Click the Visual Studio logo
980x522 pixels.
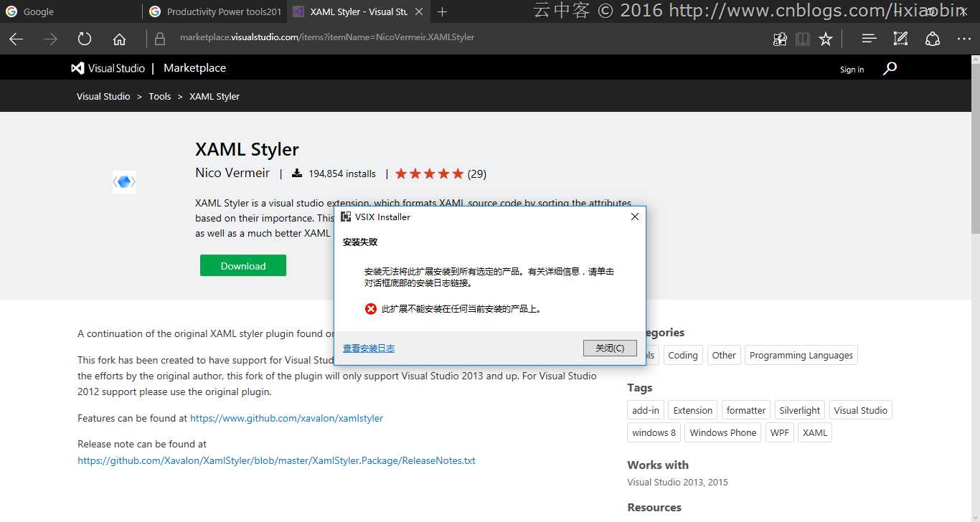(x=108, y=68)
